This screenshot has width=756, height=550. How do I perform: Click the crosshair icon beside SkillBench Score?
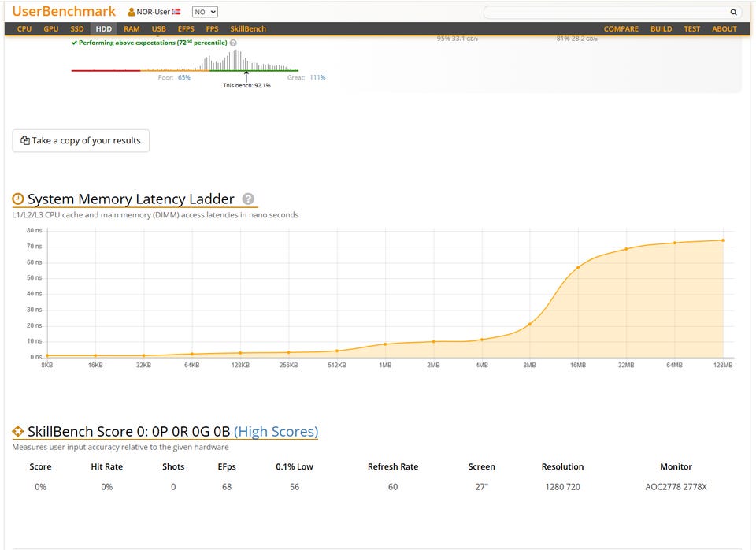[x=18, y=431]
